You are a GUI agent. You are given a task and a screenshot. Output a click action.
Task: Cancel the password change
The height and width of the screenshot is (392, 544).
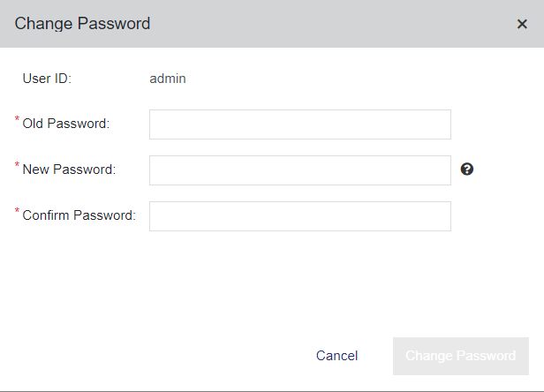tap(336, 356)
